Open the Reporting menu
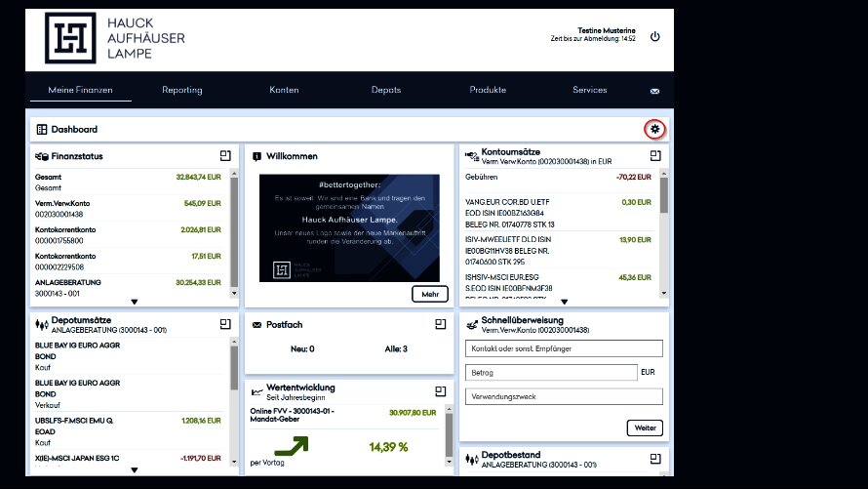 click(x=182, y=90)
